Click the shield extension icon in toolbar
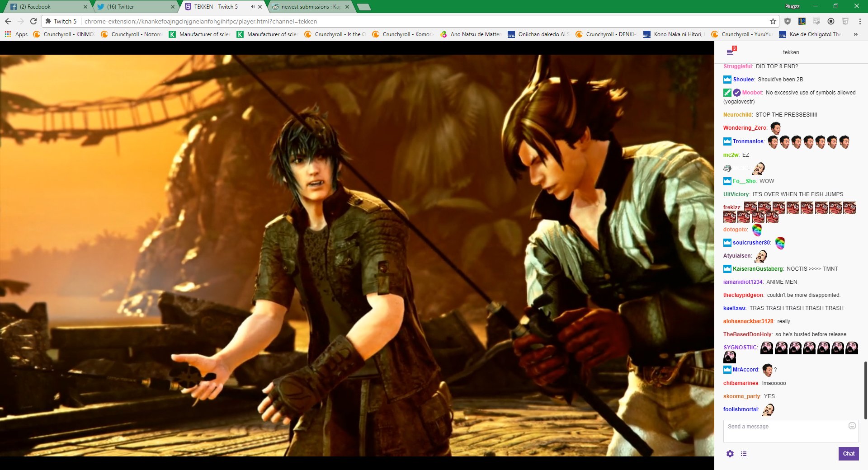 pyautogui.click(x=788, y=21)
